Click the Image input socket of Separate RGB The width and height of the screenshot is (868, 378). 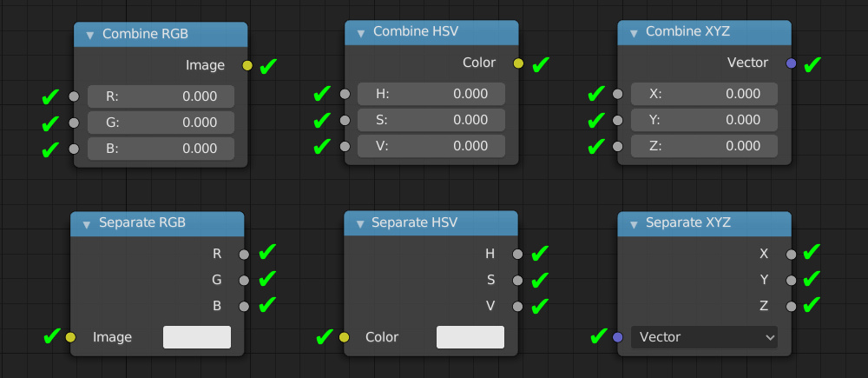point(70,337)
